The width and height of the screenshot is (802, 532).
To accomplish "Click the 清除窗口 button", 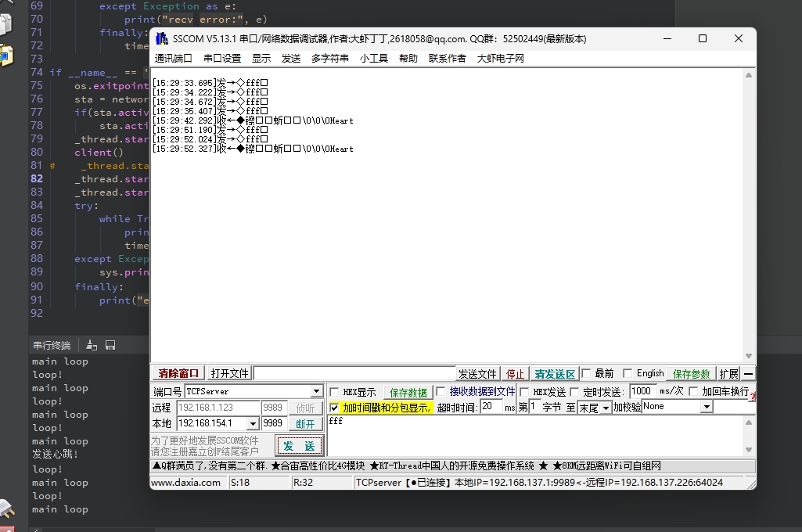I will pyautogui.click(x=178, y=374).
